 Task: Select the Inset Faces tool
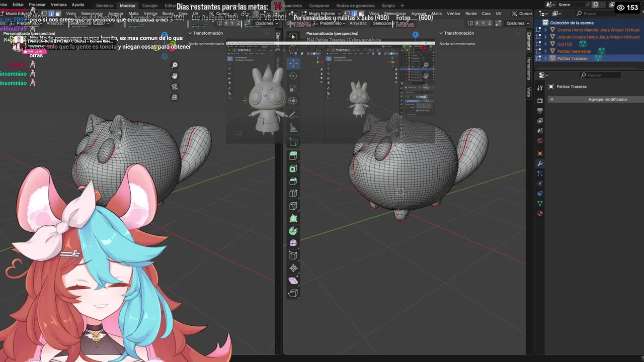(x=293, y=168)
